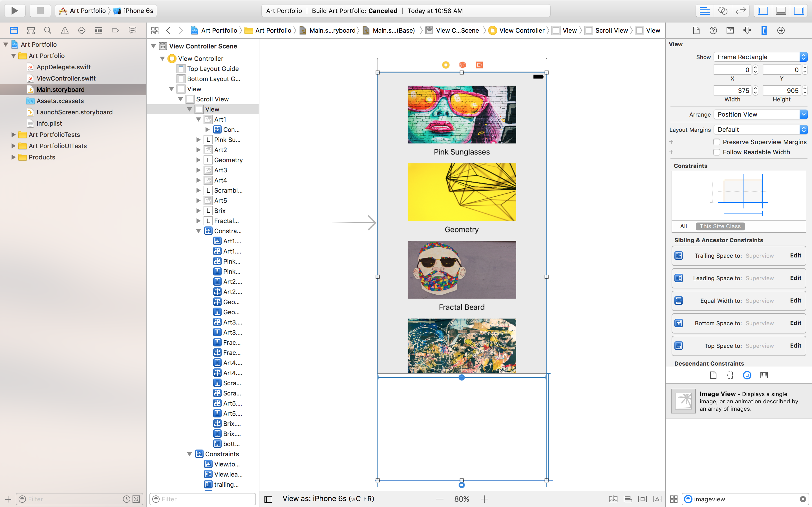Increment the Width value with the stepper
812x507 pixels.
tap(755, 88)
